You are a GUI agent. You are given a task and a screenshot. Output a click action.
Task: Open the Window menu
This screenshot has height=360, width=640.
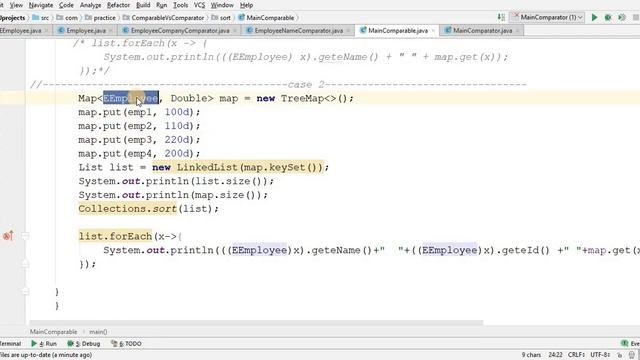tap(222, 5)
